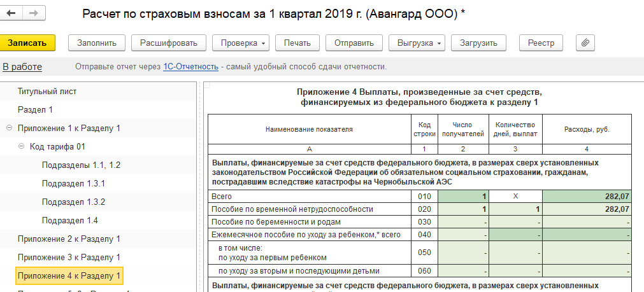Collapse the Код тарифа 01 node

tap(22, 146)
